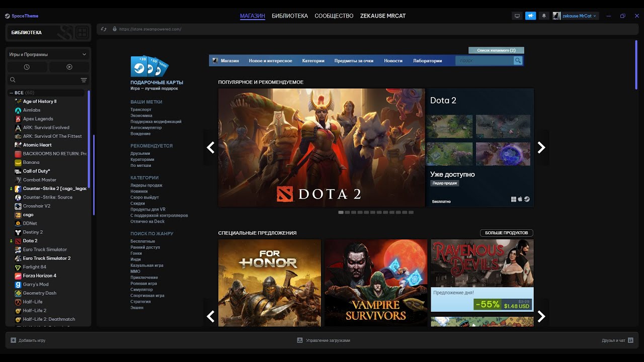Open Управление загрузками link
Viewport: 644px width, 362px height.
(x=328, y=340)
